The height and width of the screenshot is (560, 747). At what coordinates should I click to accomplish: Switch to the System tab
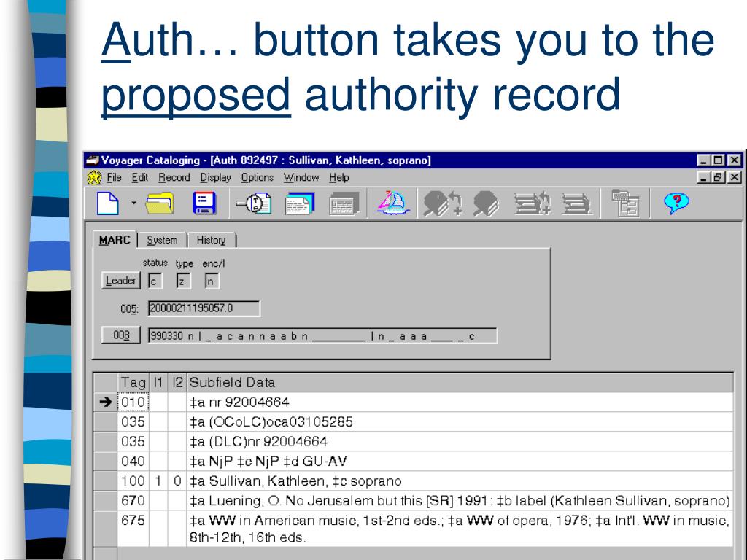[162, 241]
